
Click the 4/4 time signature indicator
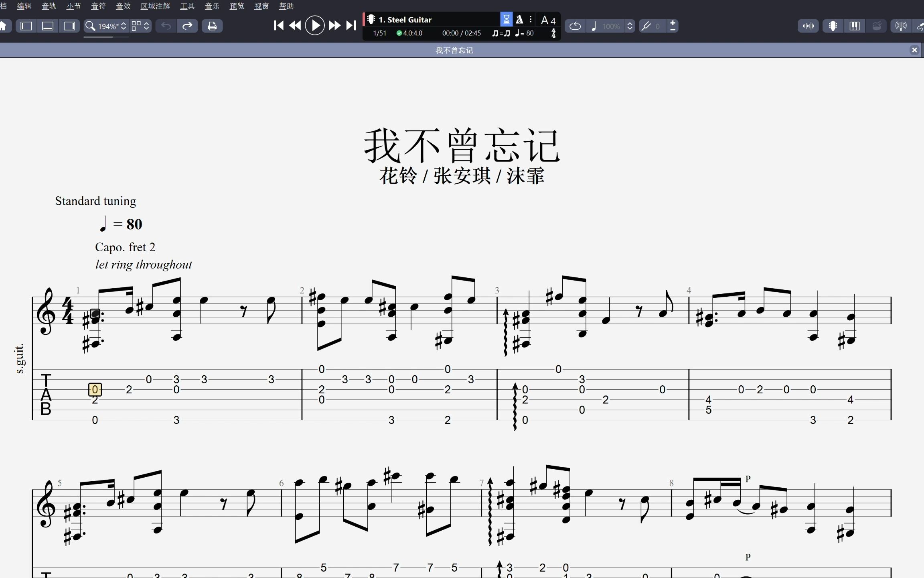pyautogui.click(x=553, y=33)
